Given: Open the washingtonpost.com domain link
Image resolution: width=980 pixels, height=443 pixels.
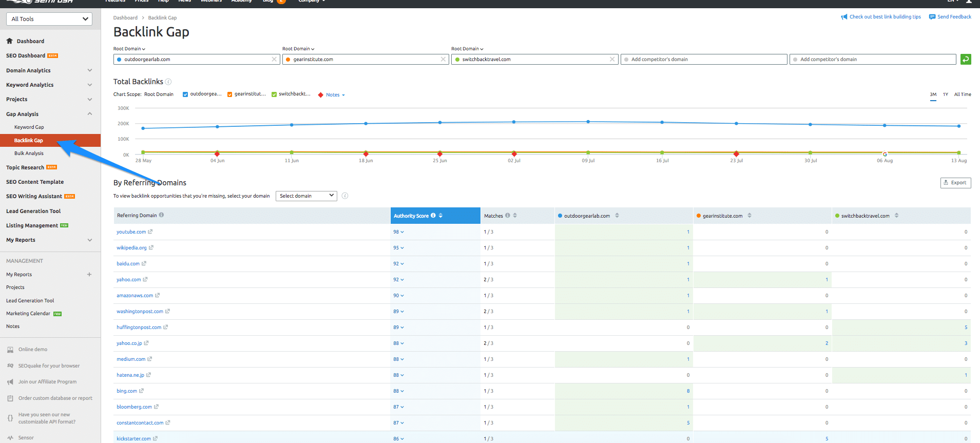Looking at the screenshot, I should (140, 312).
